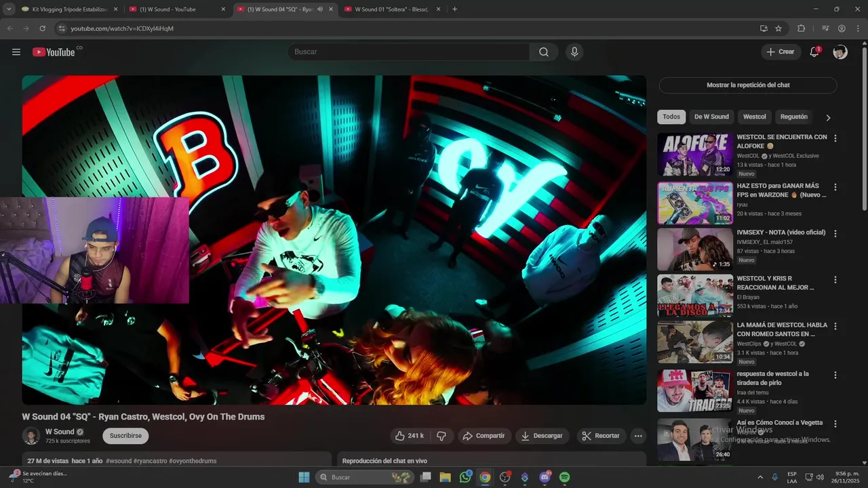
Task: Switch to W Sound 01 Soltera tab
Action: click(x=392, y=9)
